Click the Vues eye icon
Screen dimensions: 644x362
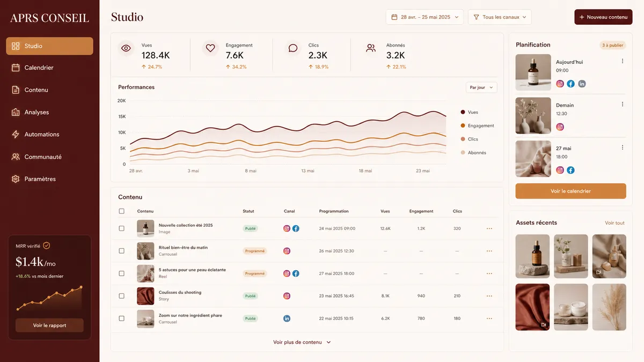pos(126,48)
